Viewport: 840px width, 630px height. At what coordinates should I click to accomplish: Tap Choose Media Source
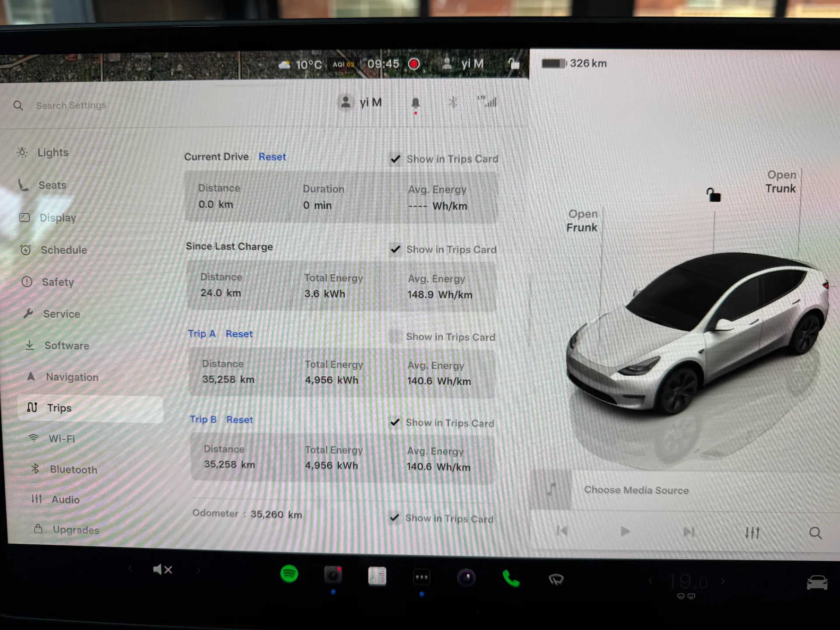pyautogui.click(x=636, y=490)
